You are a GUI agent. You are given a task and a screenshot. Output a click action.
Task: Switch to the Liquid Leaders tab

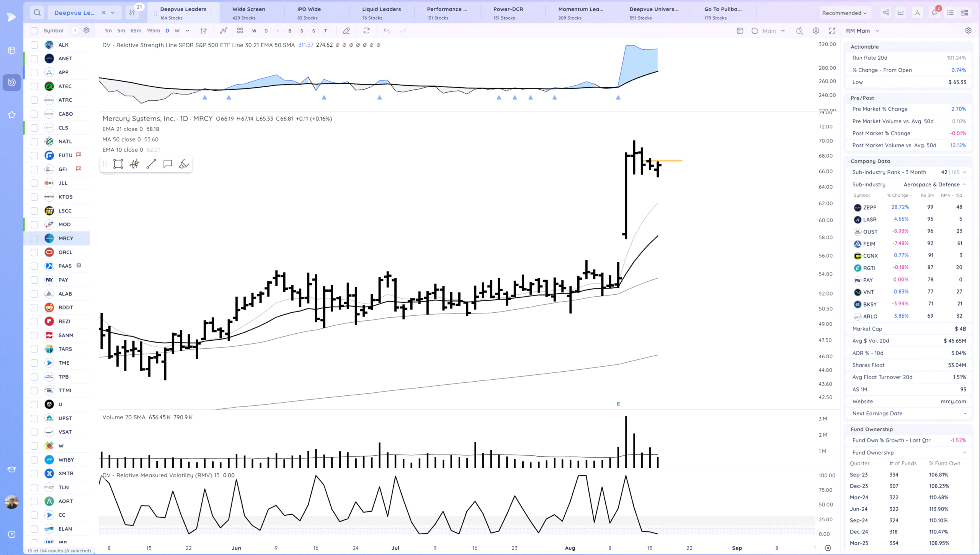click(381, 13)
